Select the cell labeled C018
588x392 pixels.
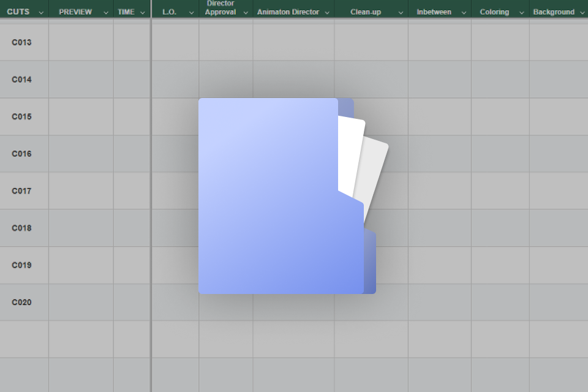point(24,228)
